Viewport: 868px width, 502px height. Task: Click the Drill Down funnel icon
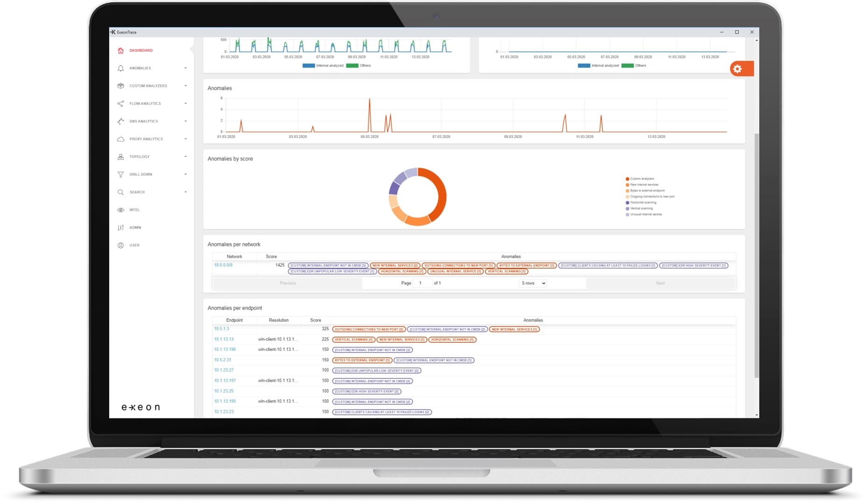click(120, 175)
